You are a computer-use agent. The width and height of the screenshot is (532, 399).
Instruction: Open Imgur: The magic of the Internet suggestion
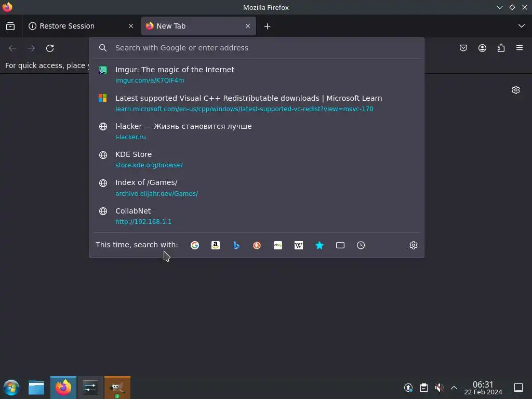pyautogui.click(x=257, y=74)
